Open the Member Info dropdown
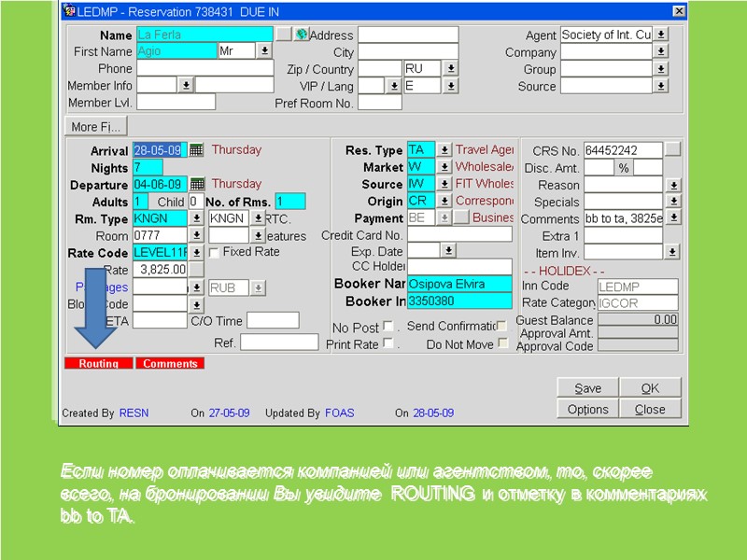The width and height of the screenshot is (747, 560). click(186, 86)
